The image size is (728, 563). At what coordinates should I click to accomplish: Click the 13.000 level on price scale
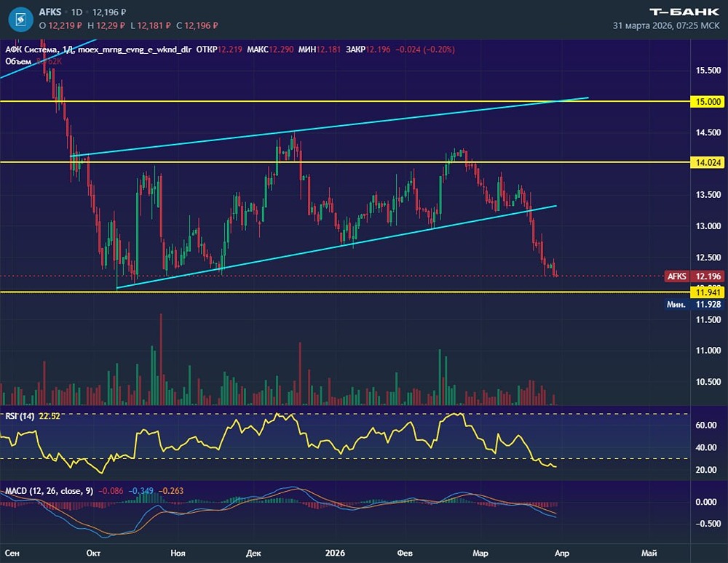click(x=708, y=226)
